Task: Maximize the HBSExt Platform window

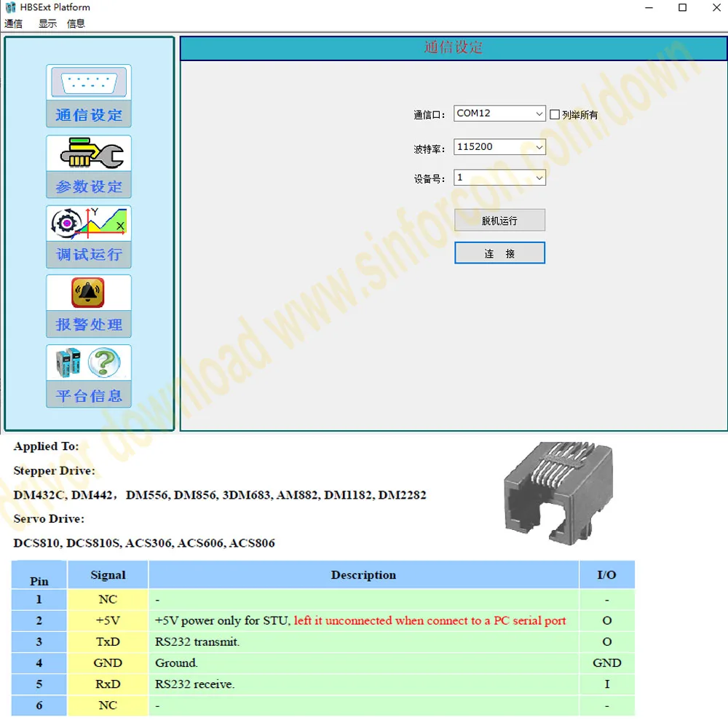Action: tap(682, 8)
